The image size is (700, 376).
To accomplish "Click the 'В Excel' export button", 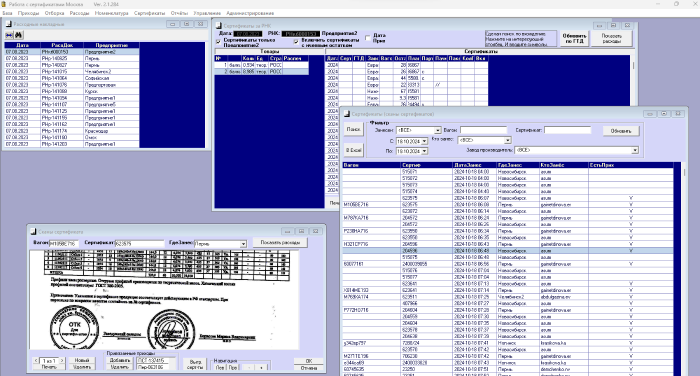I will tap(354, 150).
